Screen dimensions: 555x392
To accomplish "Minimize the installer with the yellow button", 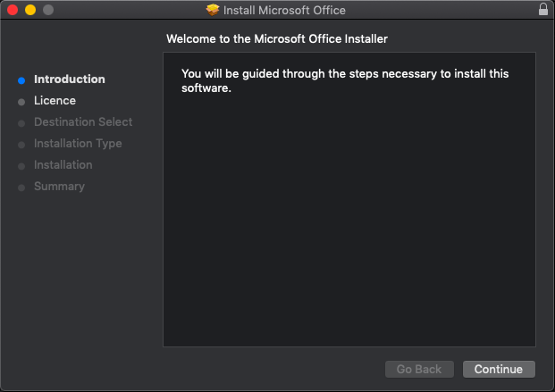I will 29,10.
